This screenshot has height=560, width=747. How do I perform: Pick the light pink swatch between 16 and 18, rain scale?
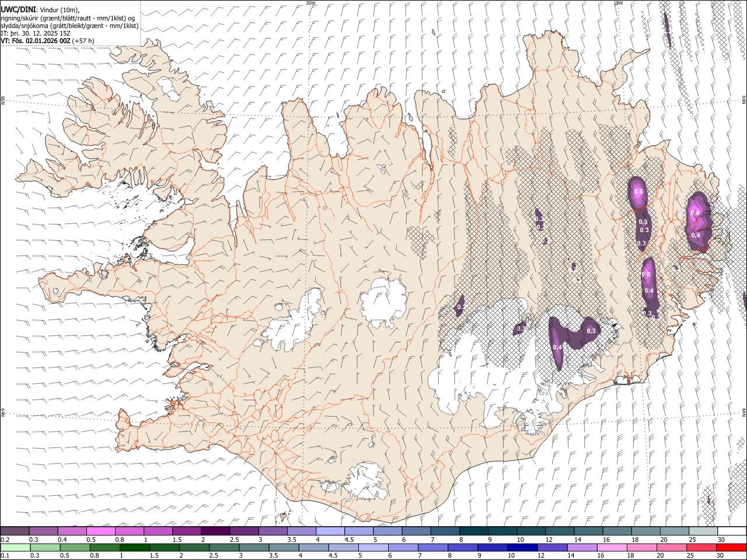(x=612, y=547)
